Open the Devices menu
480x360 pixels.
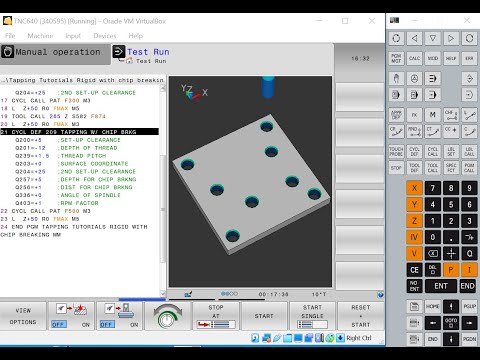click(105, 36)
